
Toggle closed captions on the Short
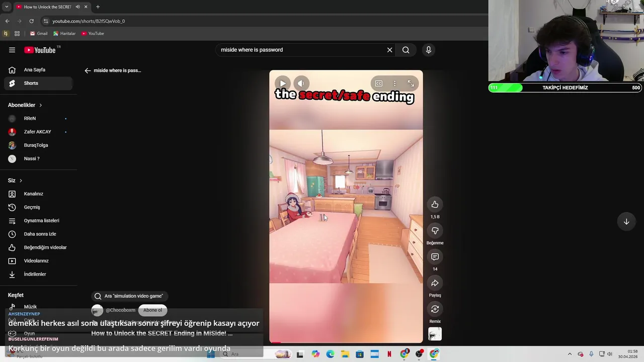click(x=378, y=83)
